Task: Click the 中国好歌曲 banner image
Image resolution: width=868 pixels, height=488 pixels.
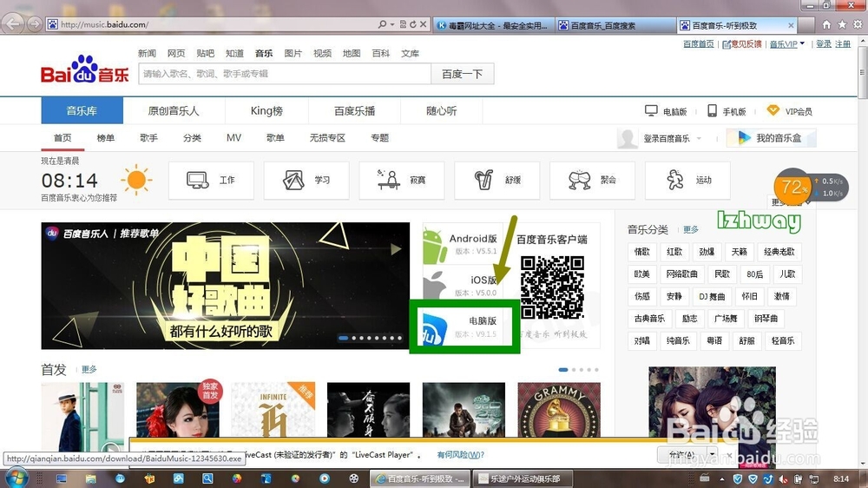Action: [x=226, y=286]
